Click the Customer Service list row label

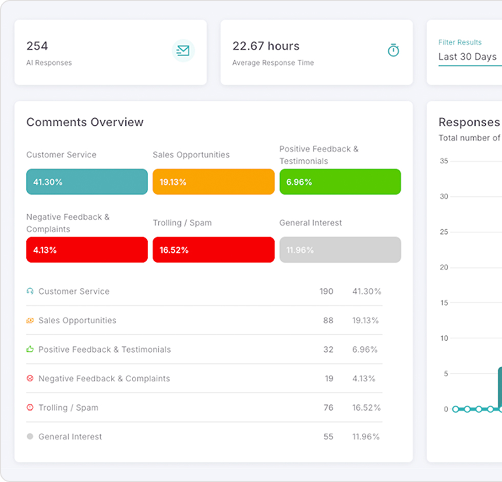(x=74, y=291)
